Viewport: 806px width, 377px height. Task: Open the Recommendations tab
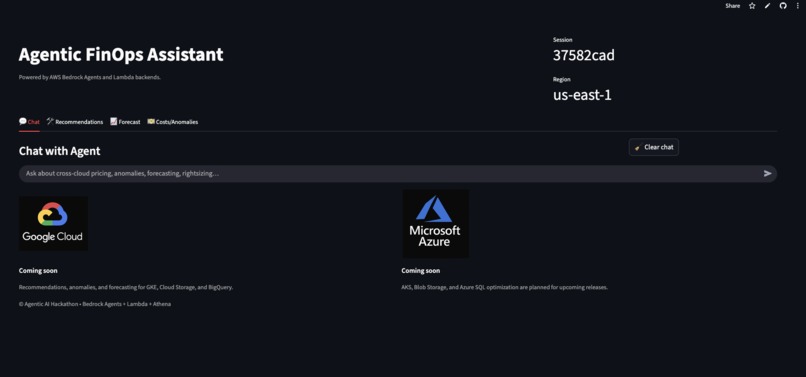75,122
